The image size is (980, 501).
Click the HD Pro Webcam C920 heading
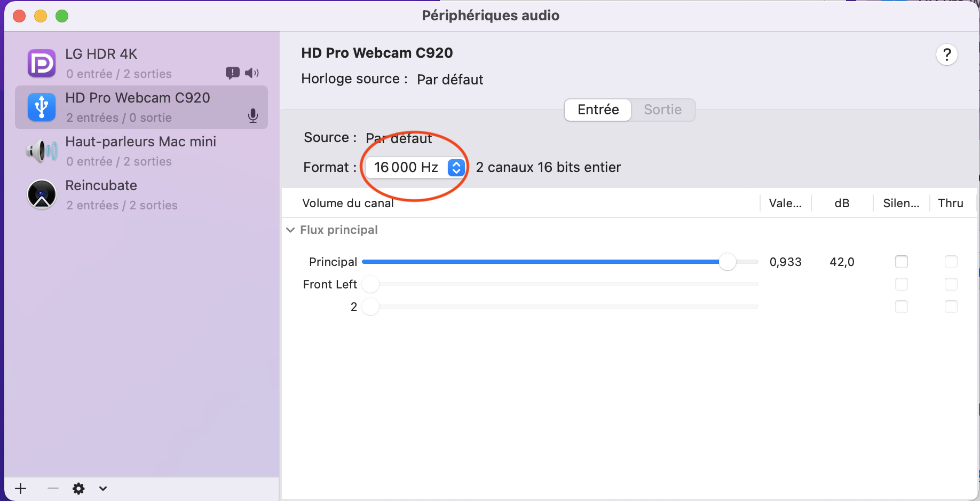[377, 53]
